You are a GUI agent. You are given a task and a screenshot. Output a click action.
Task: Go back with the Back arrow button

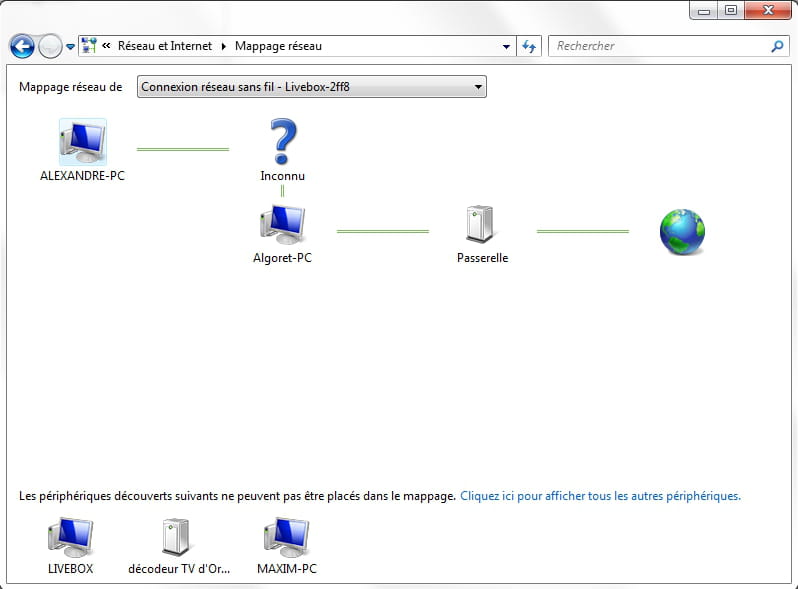[22, 46]
